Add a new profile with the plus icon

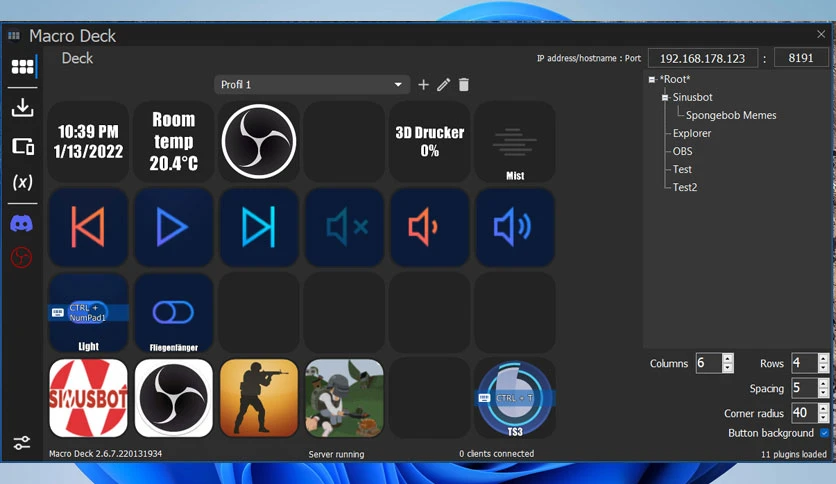[x=423, y=85]
